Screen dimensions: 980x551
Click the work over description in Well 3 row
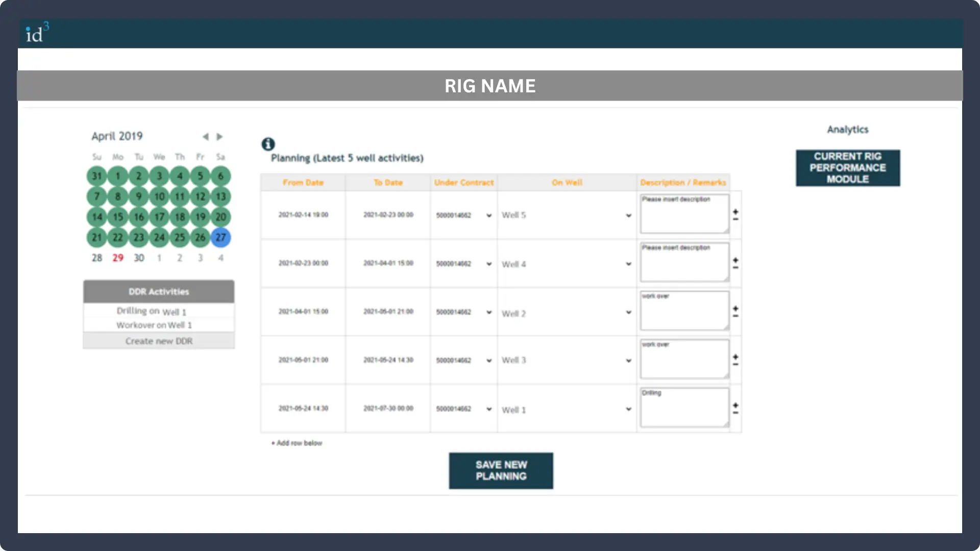tap(684, 359)
